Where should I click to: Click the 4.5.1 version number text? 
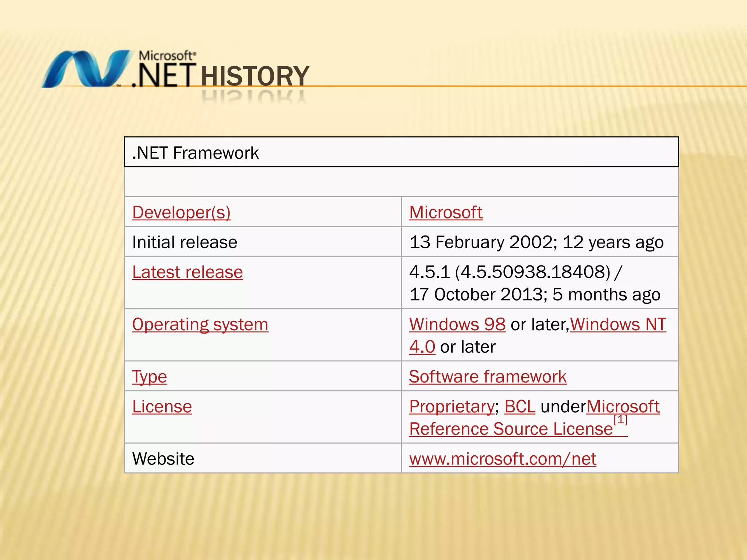430,272
